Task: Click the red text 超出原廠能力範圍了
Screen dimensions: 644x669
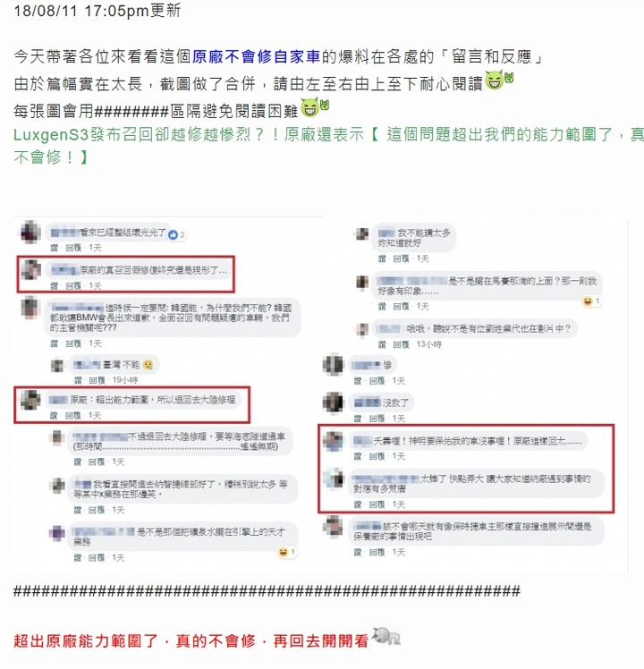Action: 86,641
